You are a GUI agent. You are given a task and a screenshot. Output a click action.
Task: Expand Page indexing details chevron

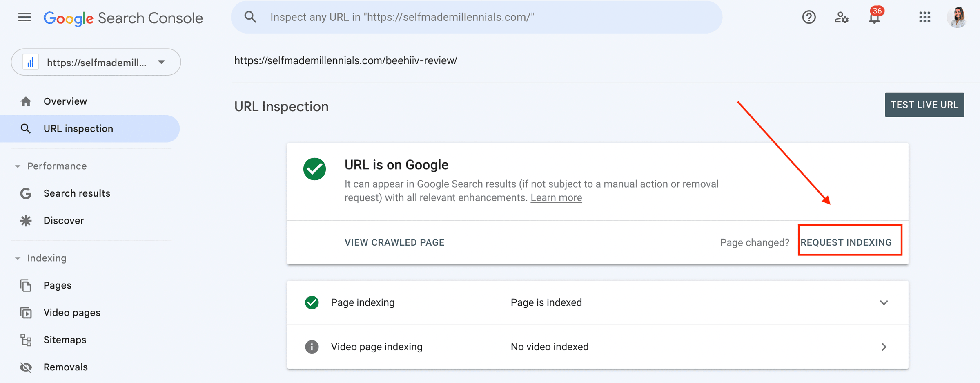[884, 302]
